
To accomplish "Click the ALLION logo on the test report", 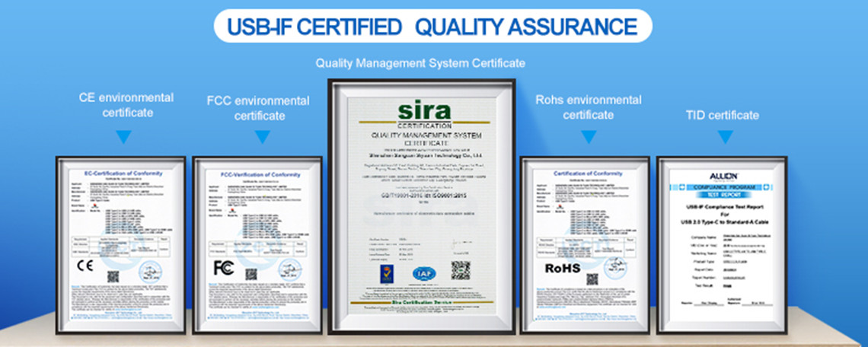I will pyautogui.click(x=723, y=176).
